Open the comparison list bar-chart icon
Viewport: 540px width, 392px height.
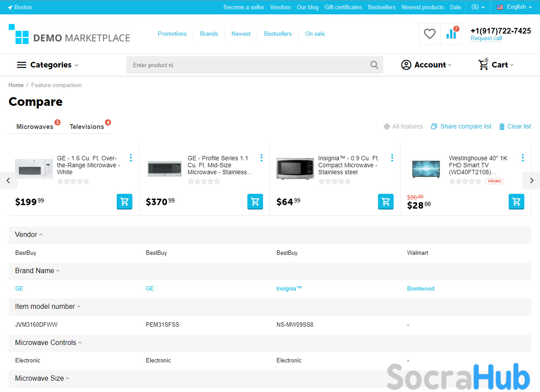451,34
